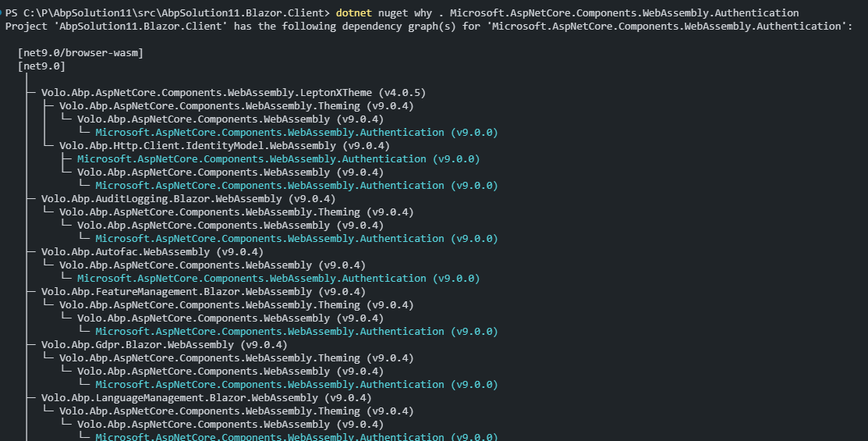Click the Authentication (v9.0.0) line directly under Http.Client.IdentityModel.WebAssembly

tap(278, 159)
